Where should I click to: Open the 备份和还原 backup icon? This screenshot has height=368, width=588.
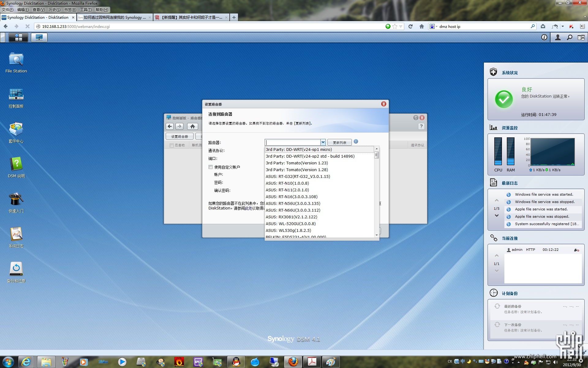16,273
